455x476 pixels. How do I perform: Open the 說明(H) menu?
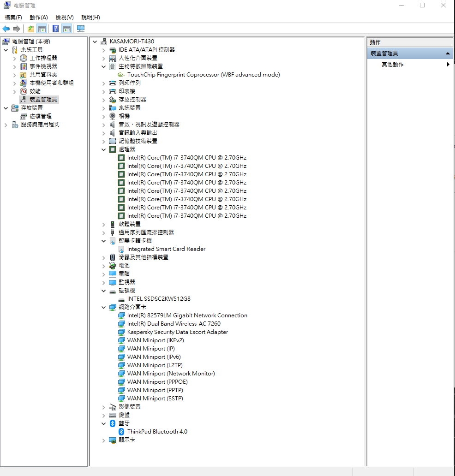tap(90, 18)
